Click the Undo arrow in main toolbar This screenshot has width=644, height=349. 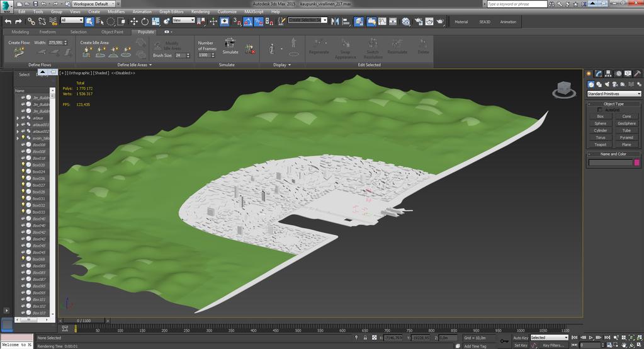[8, 21]
